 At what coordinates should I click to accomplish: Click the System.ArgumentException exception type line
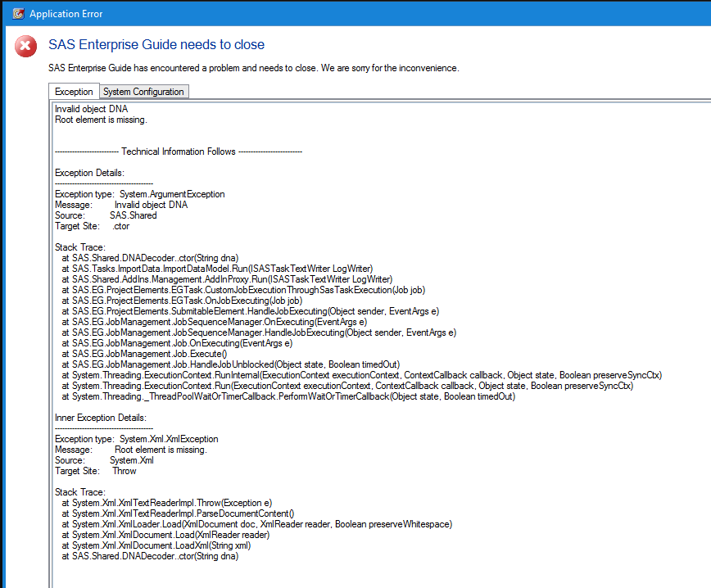(139, 194)
